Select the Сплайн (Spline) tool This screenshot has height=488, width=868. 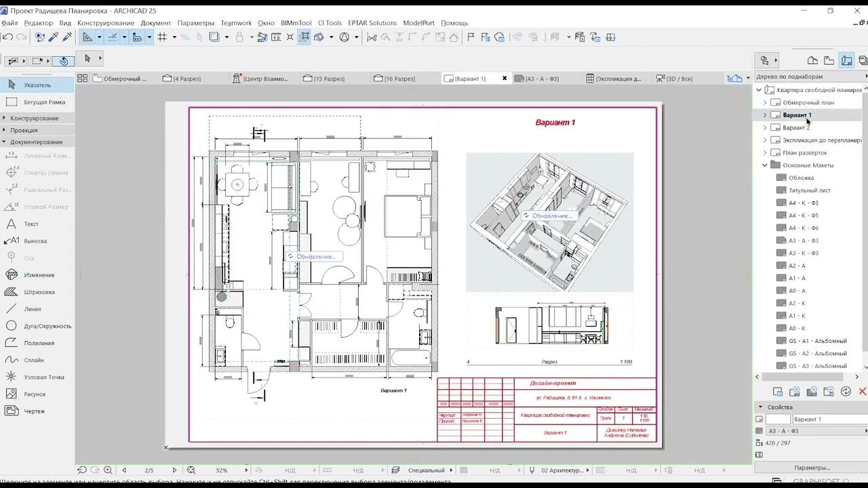click(34, 360)
